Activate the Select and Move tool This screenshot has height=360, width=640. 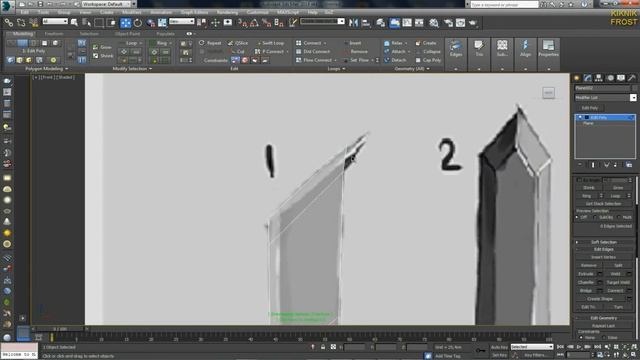click(x=126, y=23)
